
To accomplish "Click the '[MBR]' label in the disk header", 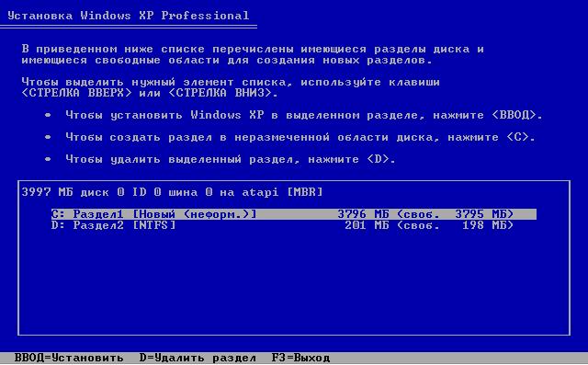I will click(x=305, y=192).
